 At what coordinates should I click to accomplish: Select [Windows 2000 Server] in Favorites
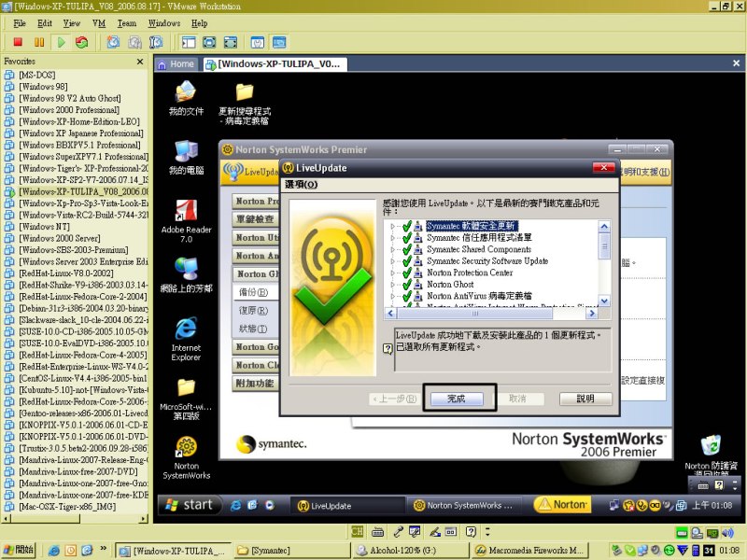click(60, 238)
